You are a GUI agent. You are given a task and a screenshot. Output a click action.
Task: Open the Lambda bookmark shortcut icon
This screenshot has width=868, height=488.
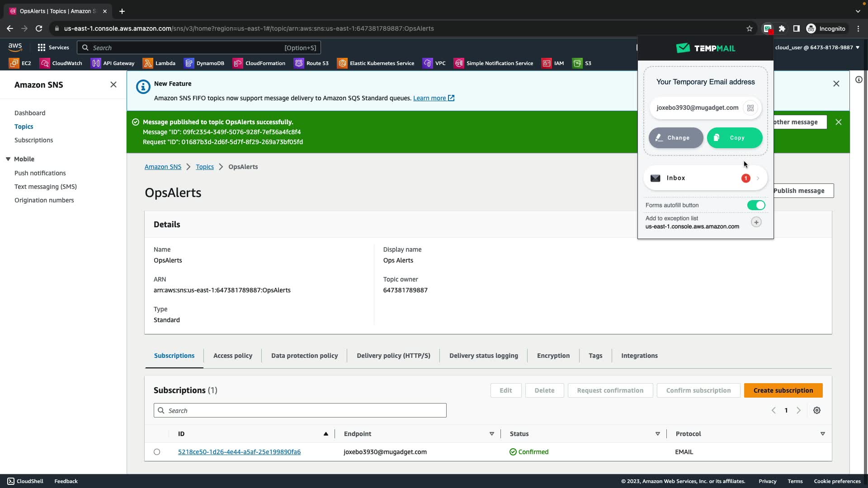pos(148,63)
